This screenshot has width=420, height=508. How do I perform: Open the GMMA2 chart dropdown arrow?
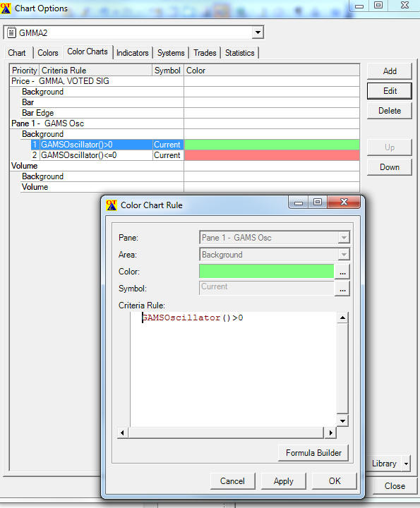point(258,32)
